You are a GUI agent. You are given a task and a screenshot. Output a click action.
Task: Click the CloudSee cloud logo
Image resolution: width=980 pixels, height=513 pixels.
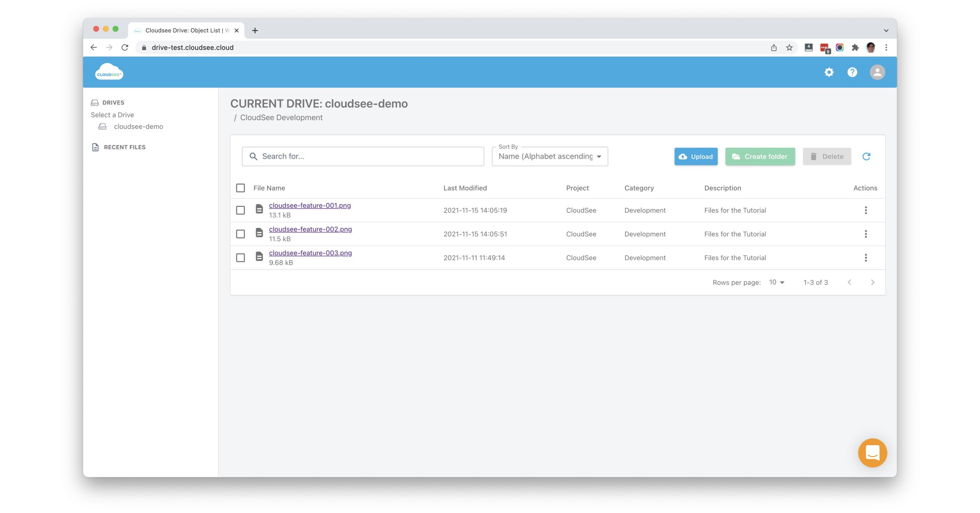coord(109,71)
